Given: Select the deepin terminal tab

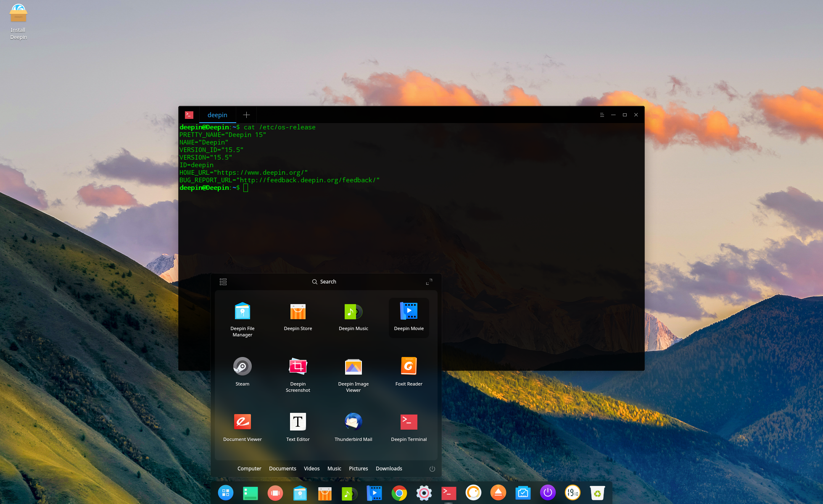Looking at the screenshot, I should tap(217, 115).
